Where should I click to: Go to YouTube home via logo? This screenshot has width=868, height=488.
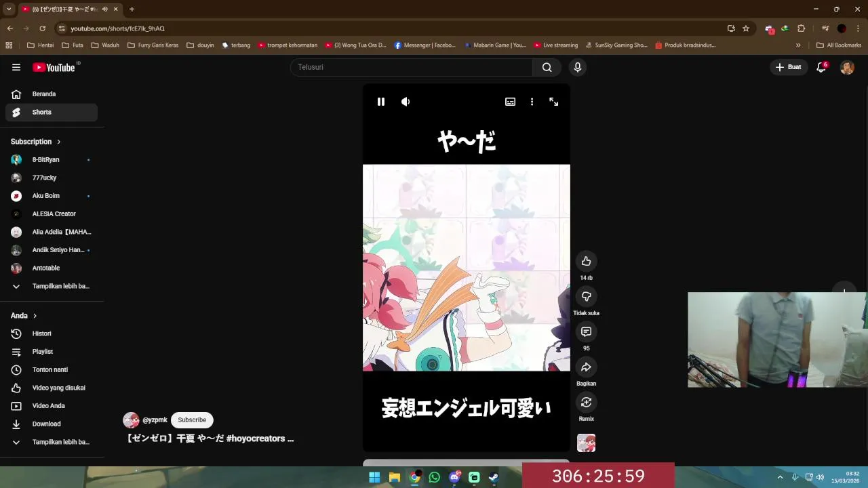click(x=54, y=67)
